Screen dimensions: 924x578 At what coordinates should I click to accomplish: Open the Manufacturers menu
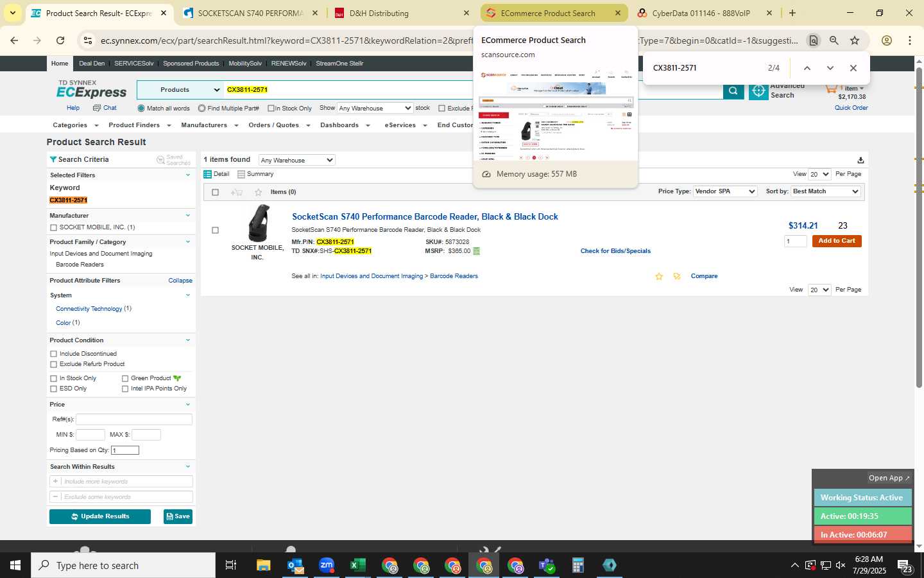[209, 125]
